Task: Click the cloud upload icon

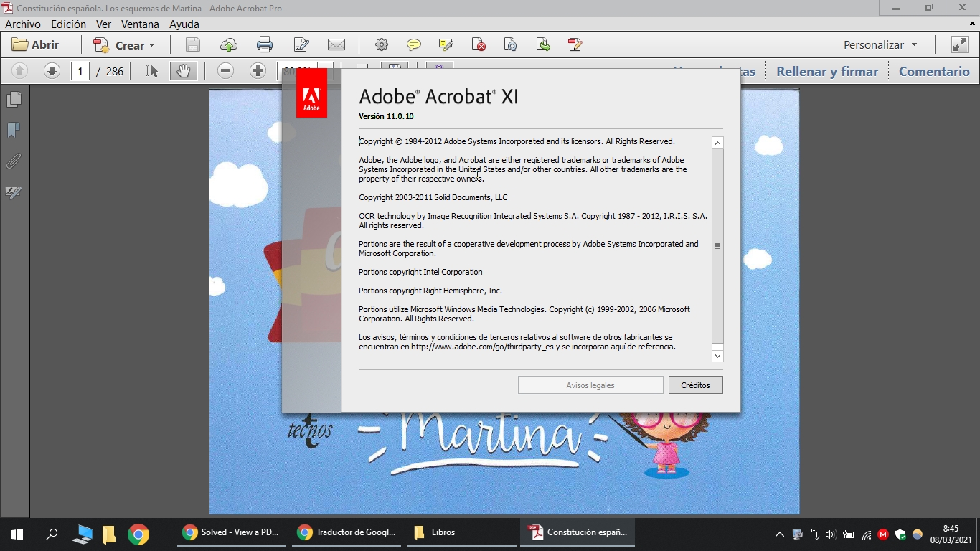Action: (229, 45)
